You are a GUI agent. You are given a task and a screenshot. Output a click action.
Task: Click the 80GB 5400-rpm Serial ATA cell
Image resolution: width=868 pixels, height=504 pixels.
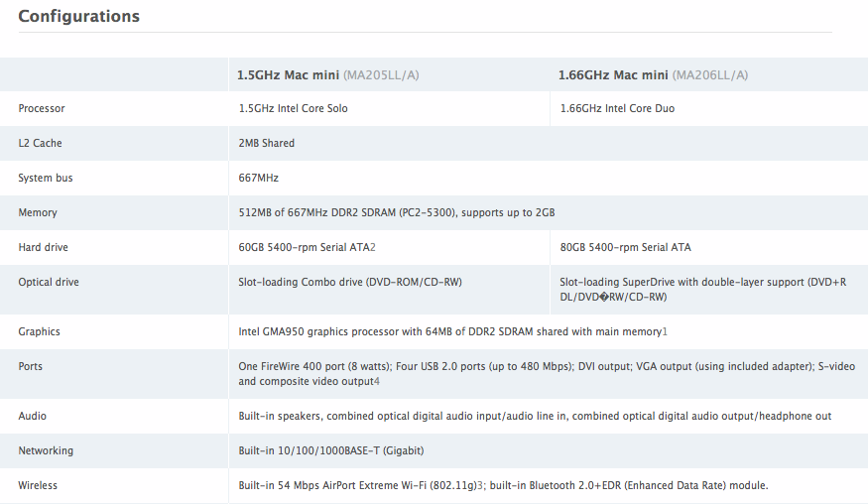click(x=626, y=248)
